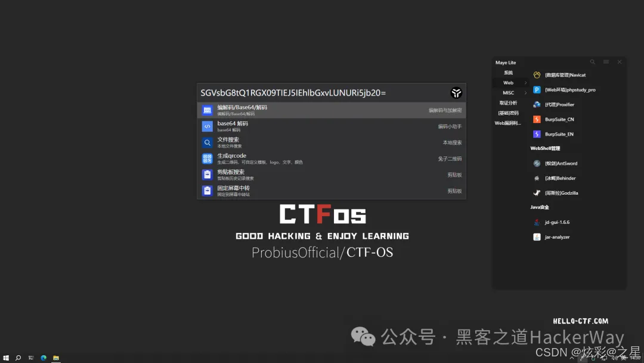Launch the Navicat database manager
Screen dimensions: 644x363
(563, 75)
